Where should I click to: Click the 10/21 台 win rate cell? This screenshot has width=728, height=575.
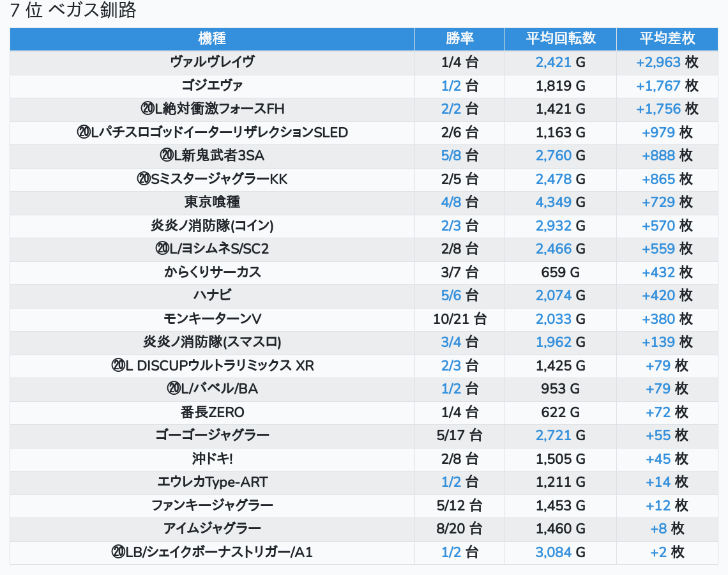tap(459, 319)
